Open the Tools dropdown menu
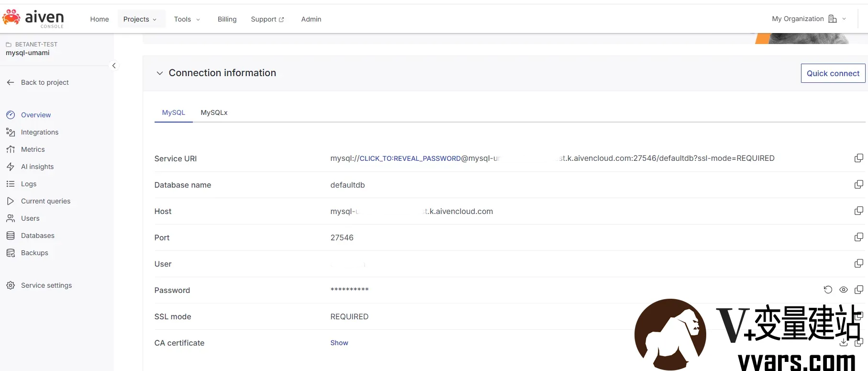The height and width of the screenshot is (371, 868). click(187, 19)
